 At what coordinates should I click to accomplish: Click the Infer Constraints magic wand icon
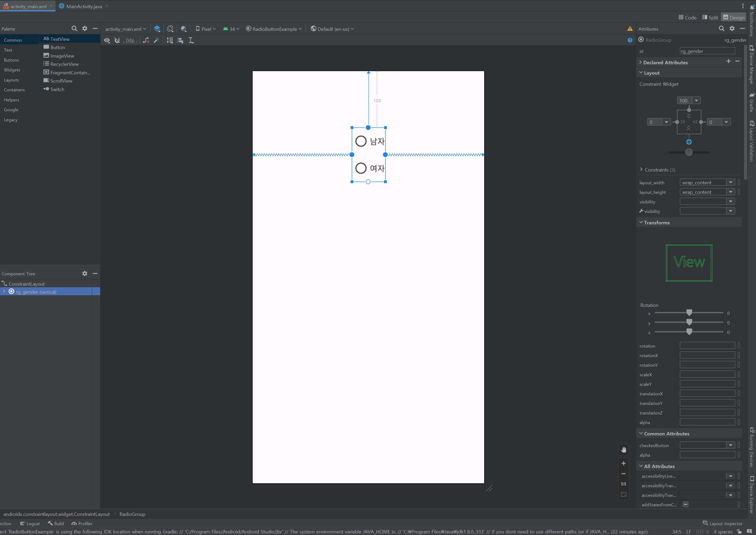tap(157, 40)
